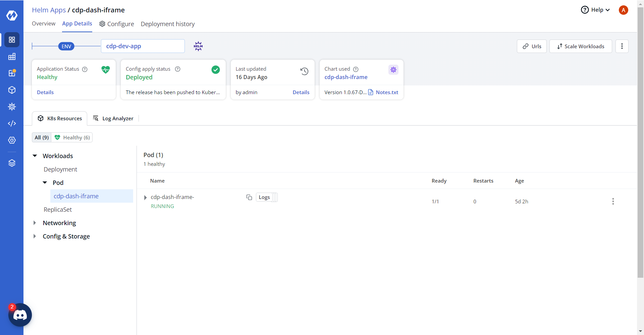
Task: Open the Help dropdown menu
Action: tap(595, 10)
